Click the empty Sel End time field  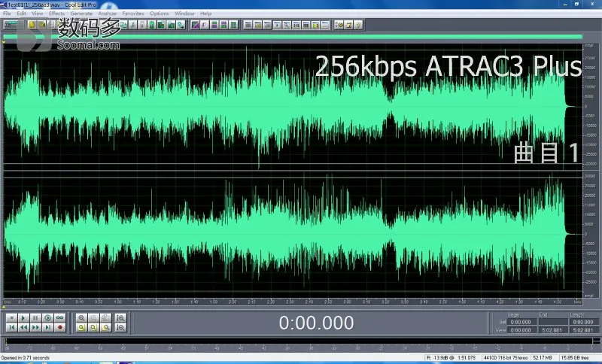click(x=553, y=322)
